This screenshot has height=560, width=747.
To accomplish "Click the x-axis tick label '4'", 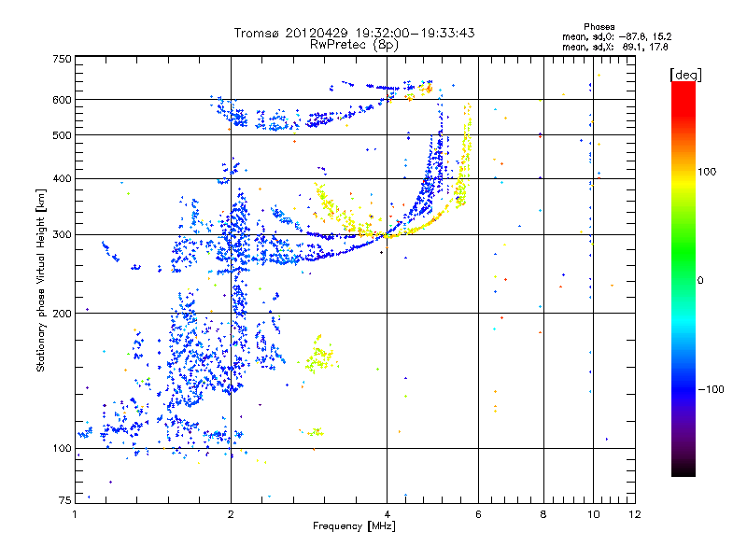I will (387, 514).
